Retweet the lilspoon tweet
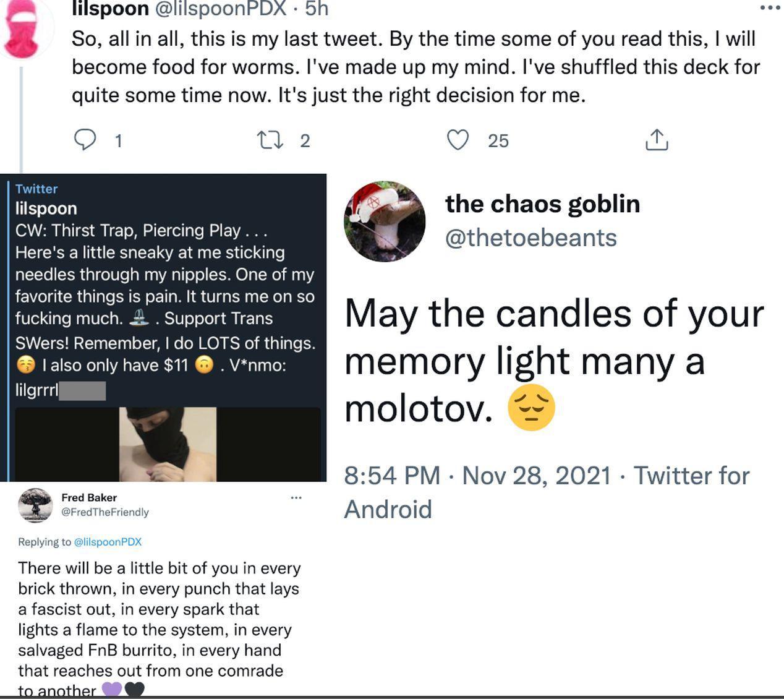784x699 pixels. coord(270,140)
